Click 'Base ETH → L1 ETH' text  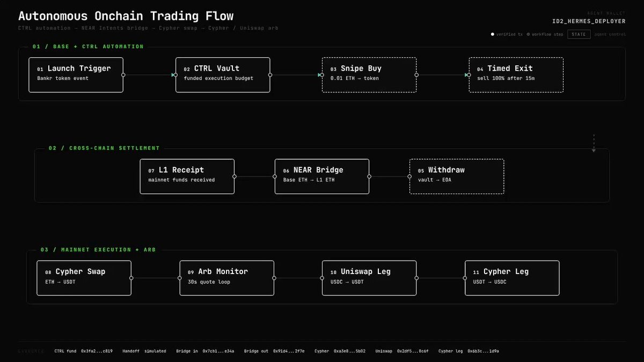(x=309, y=180)
